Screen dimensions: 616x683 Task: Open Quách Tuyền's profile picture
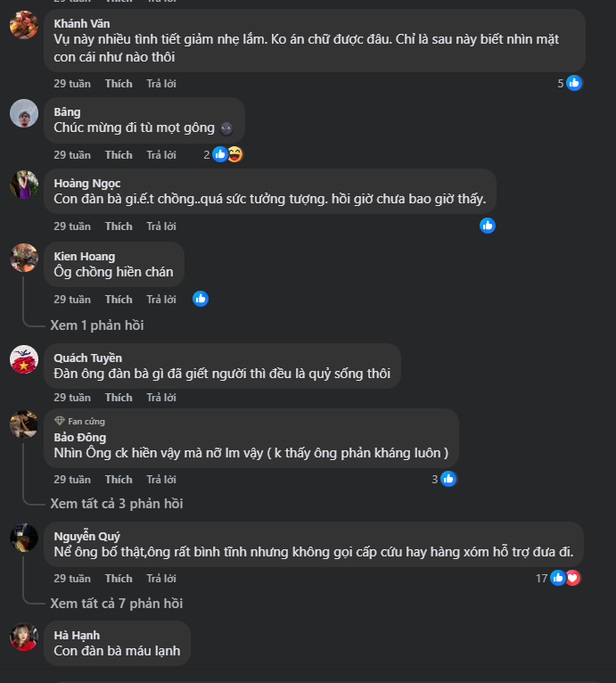[24, 359]
